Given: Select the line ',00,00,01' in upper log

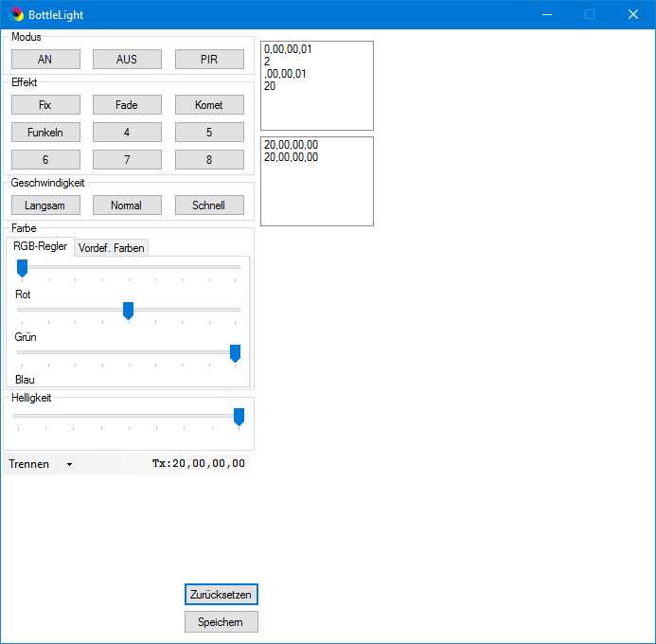Looking at the screenshot, I should 285,74.
